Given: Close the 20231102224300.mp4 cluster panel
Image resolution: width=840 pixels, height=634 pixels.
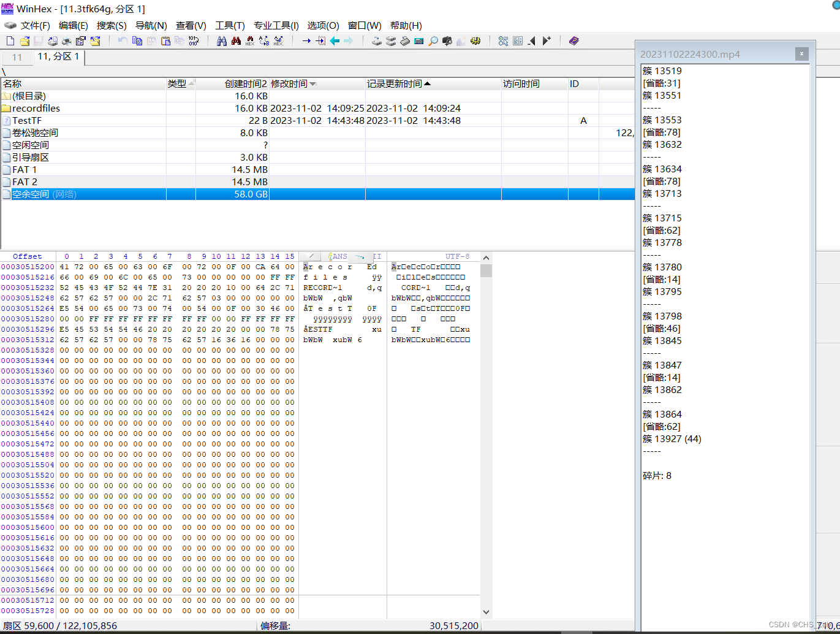Looking at the screenshot, I should (x=801, y=54).
